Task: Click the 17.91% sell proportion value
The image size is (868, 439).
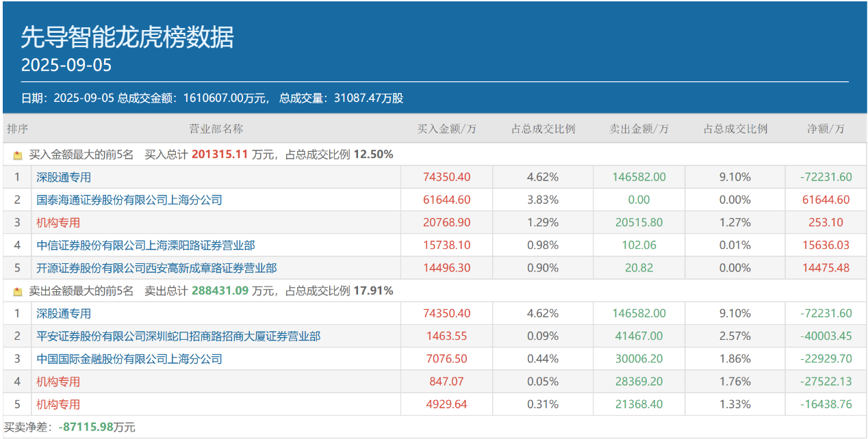Action: 373,291
